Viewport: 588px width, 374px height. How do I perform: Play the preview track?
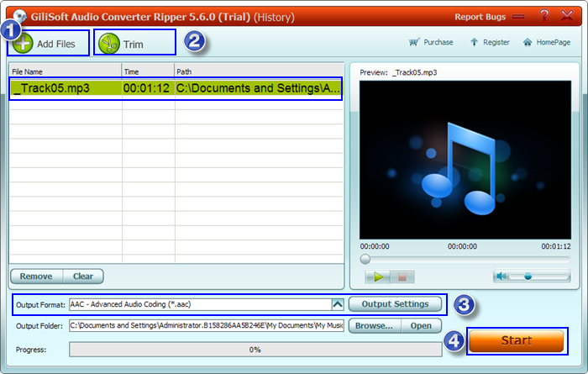pyautogui.click(x=378, y=276)
